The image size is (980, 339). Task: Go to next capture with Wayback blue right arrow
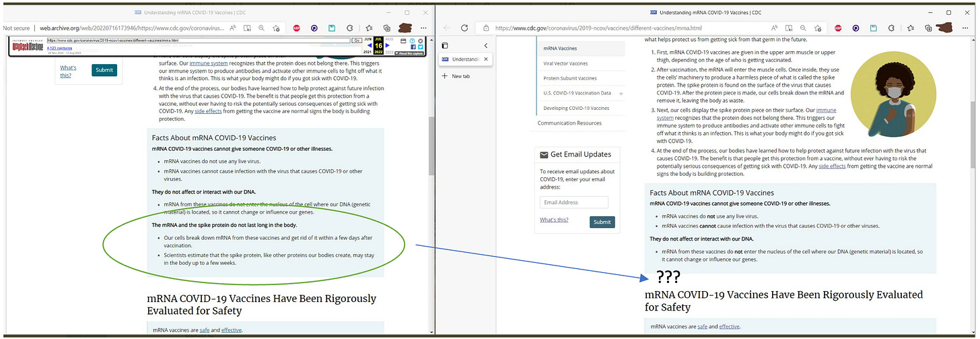[388, 45]
